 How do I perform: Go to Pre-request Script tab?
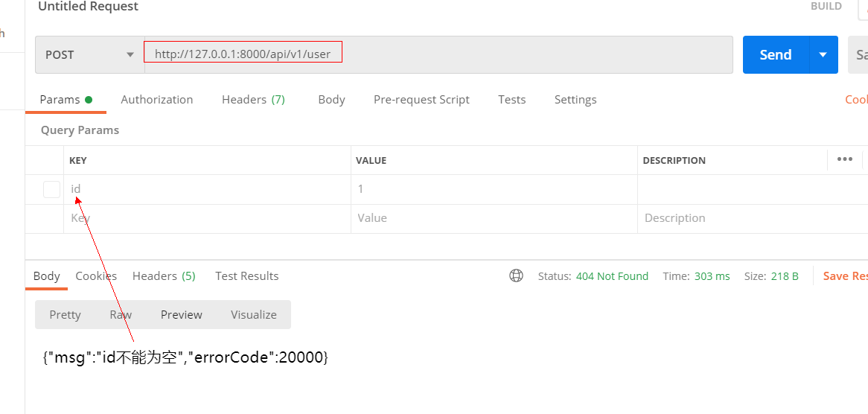point(421,99)
